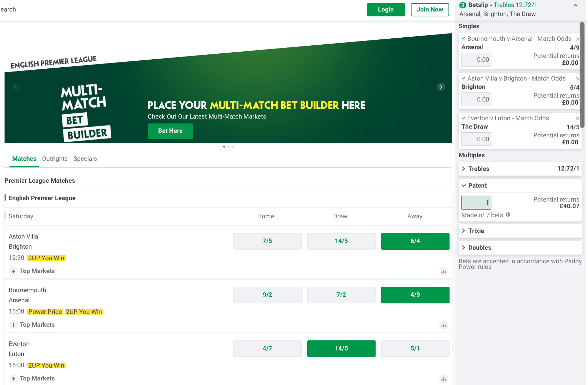The image size is (588, 385).
Task: Click the info icon next to Made of 7 bets
Action: (508, 215)
